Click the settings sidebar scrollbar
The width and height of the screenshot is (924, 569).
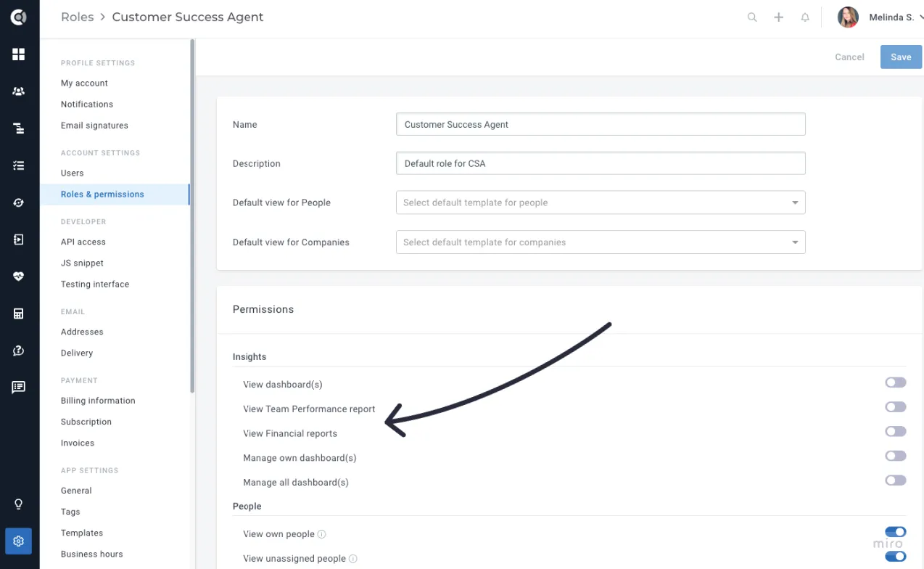[x=192, y=216]
